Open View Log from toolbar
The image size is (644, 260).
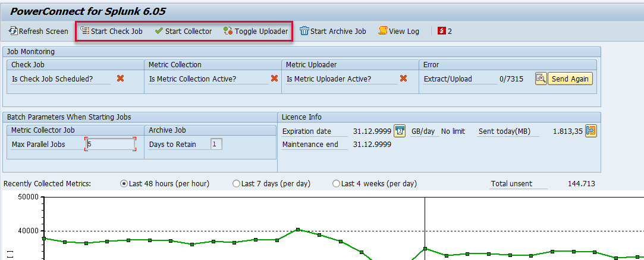click(x=398, y=31)
